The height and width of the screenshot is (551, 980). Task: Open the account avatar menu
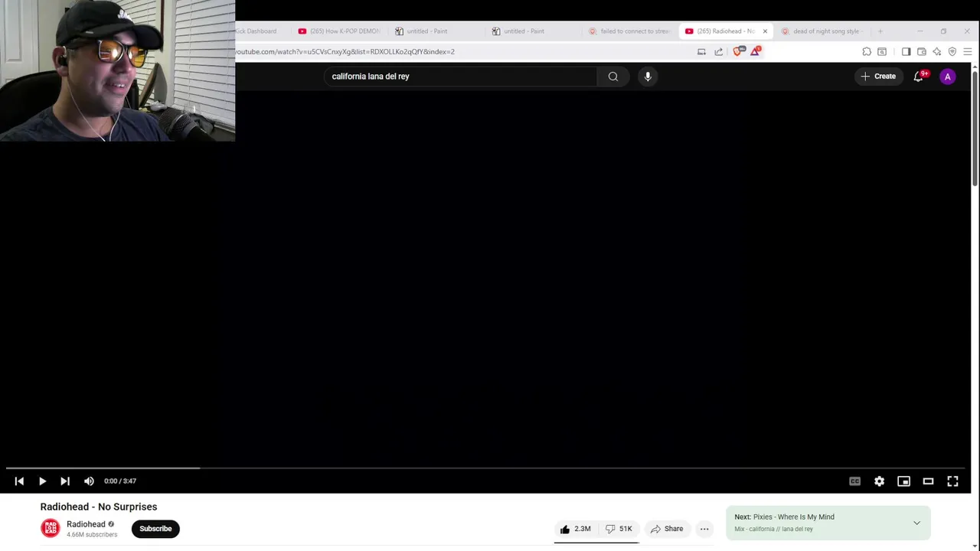tap(948, 77)
